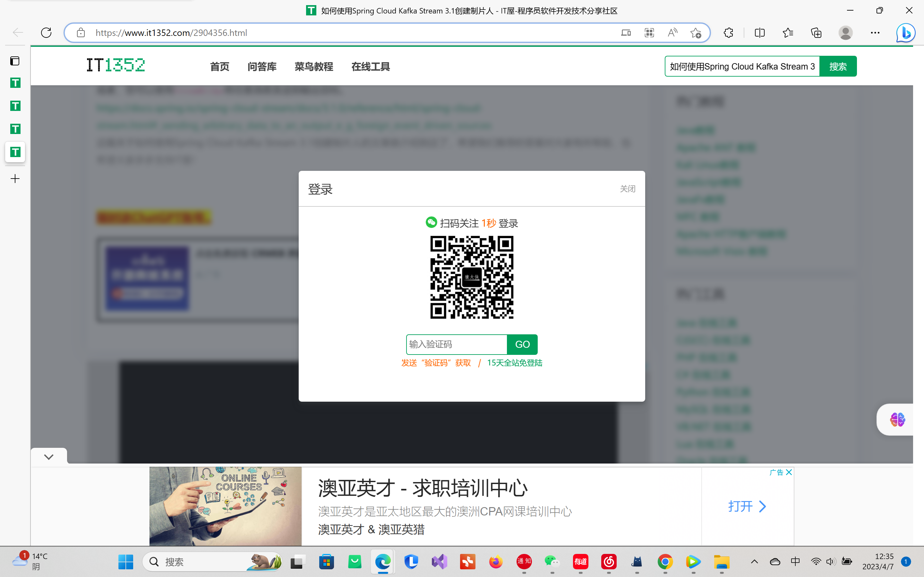924x577 pixels.
Task: Click the split screen icon
Action: 759,33
